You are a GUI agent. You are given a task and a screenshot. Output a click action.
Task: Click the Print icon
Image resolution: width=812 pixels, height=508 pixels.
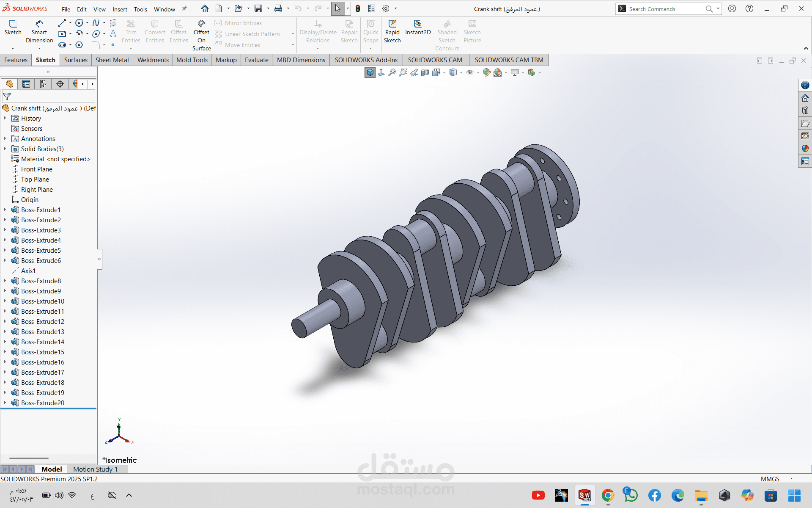[278, 8]
